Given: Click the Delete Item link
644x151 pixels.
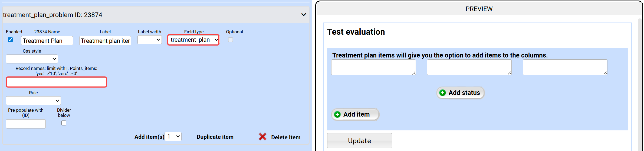Looking at the screenshot, I should coord(285,137).
